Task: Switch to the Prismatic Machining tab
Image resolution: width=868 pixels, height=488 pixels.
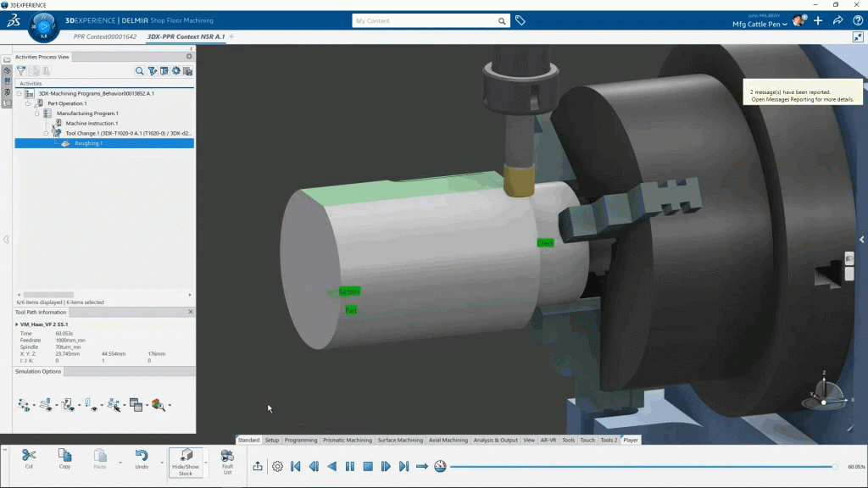Action: point(347,441)
